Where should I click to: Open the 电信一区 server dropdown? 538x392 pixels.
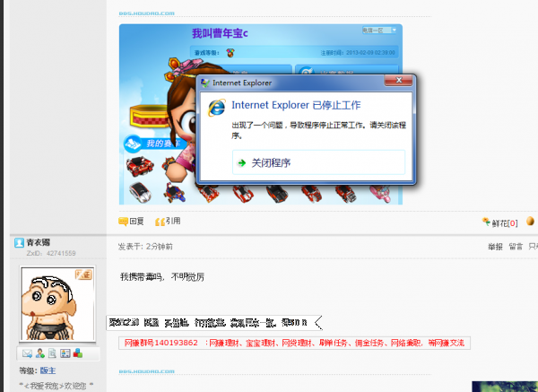click(379, 30)
